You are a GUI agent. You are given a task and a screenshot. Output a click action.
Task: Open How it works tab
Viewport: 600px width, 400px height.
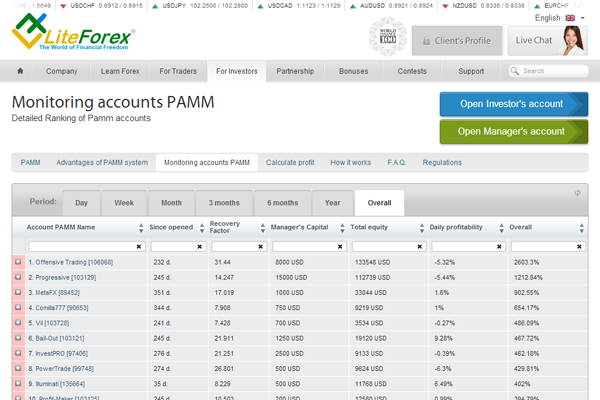coord(351,162)
